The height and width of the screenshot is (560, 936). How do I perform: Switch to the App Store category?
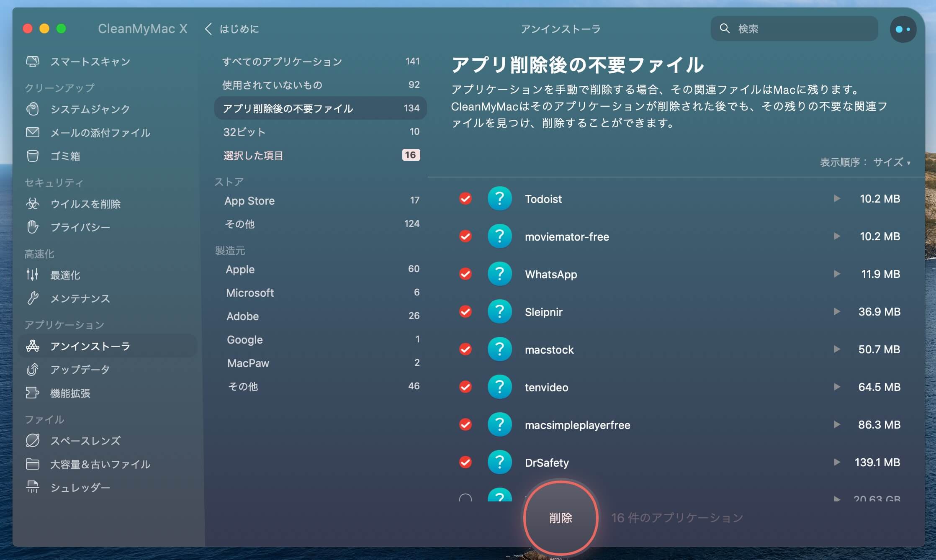(x=249, y=200)
